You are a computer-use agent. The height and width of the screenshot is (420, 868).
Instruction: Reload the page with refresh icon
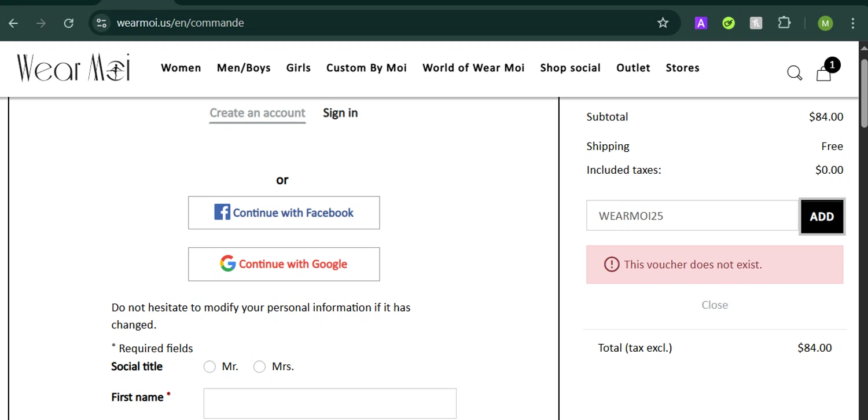pyautogui.click(x=68, y=23)
